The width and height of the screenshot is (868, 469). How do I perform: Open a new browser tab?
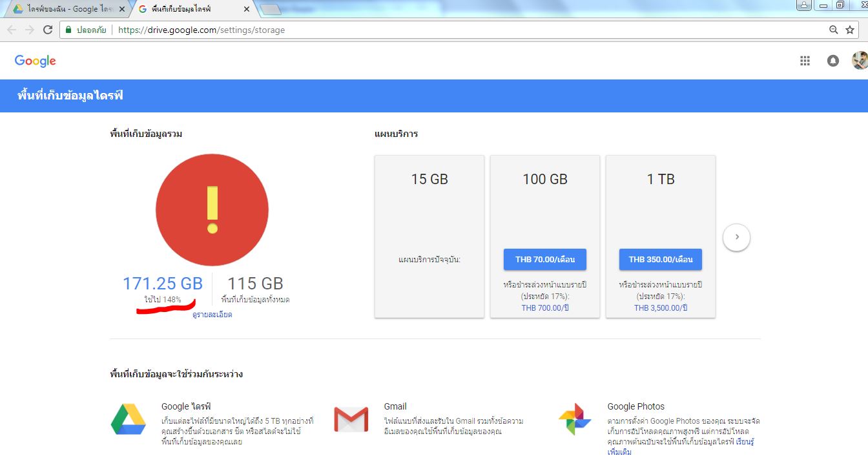pyautogui.click(x=271, y=9)
